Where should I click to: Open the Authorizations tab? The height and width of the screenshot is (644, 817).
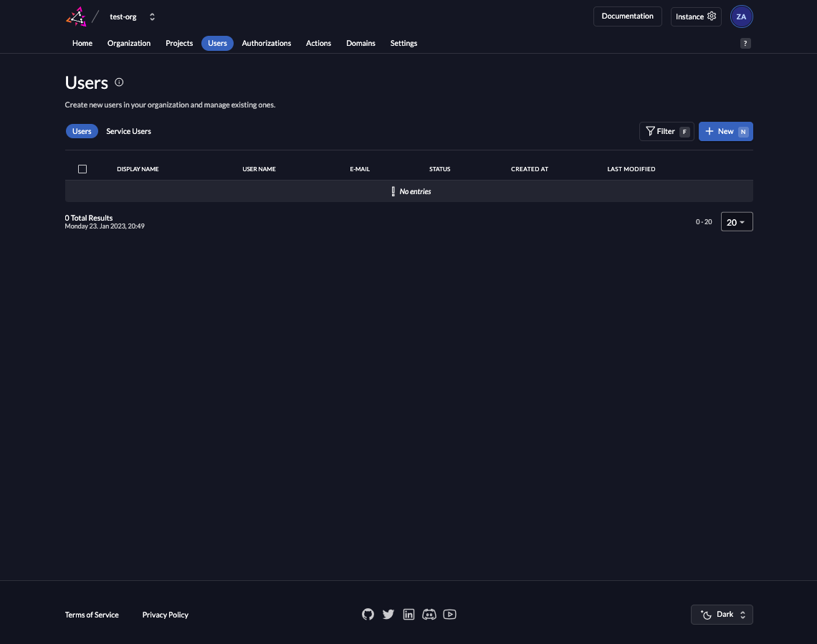tap(267, 43)
